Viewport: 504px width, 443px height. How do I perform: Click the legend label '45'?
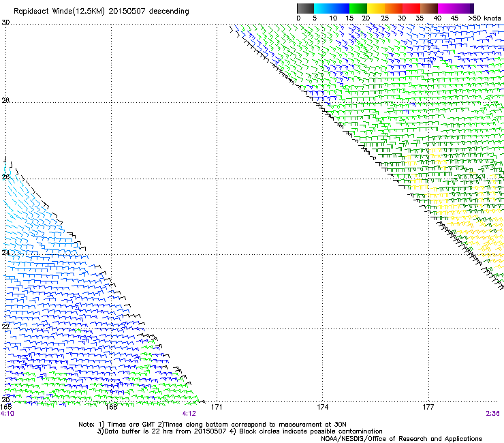click(454, 18)
